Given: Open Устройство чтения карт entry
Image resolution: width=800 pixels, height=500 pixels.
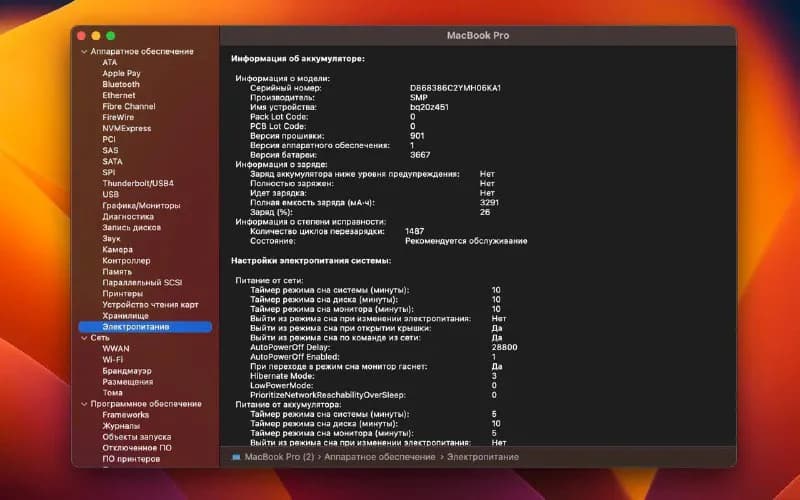Looking at the screenshot, I should pyautogui.click(x=151, y=305).
